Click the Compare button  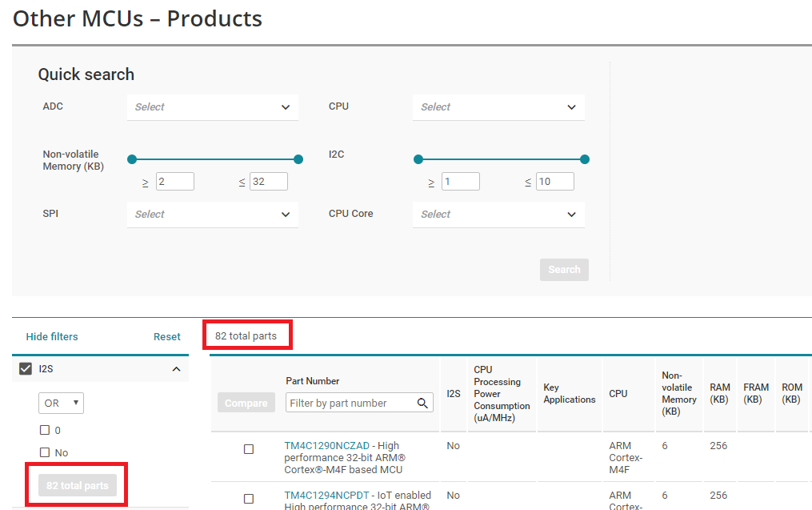(246, 403)
